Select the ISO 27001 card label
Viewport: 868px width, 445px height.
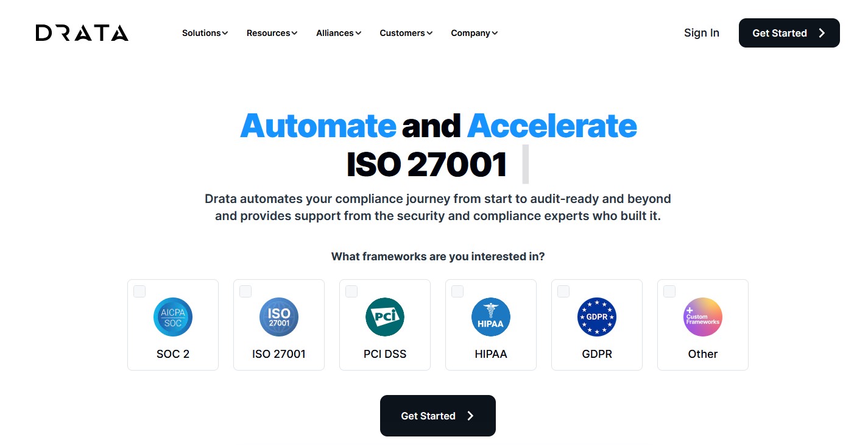(279, 354)
